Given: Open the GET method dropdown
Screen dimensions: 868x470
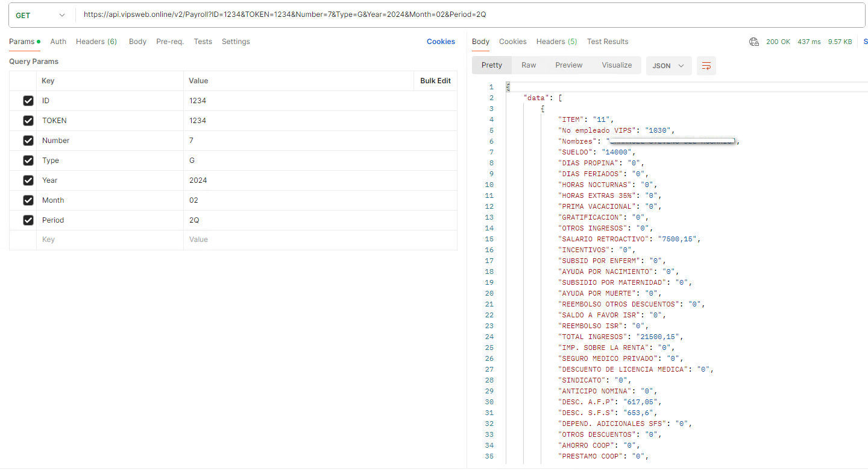Looking at the screenshot, I should pyautogui.click(x=40, y=15).
